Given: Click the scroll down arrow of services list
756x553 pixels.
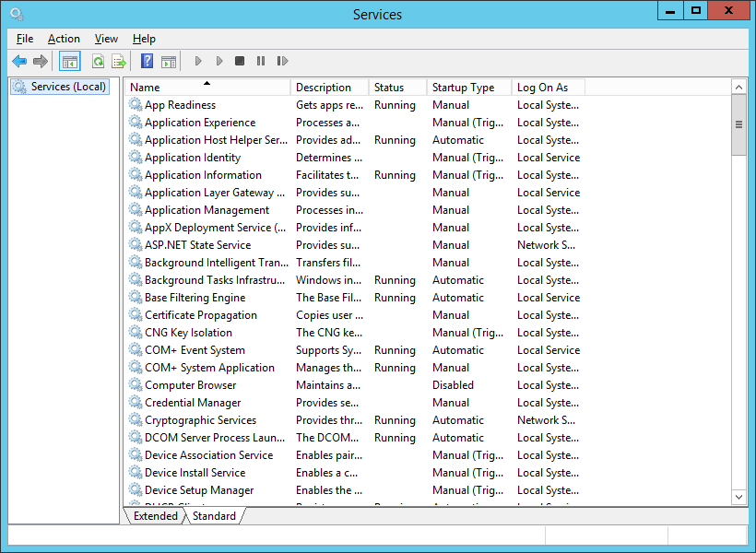Looking at the screenshot, I should click(x=738, y=497).
